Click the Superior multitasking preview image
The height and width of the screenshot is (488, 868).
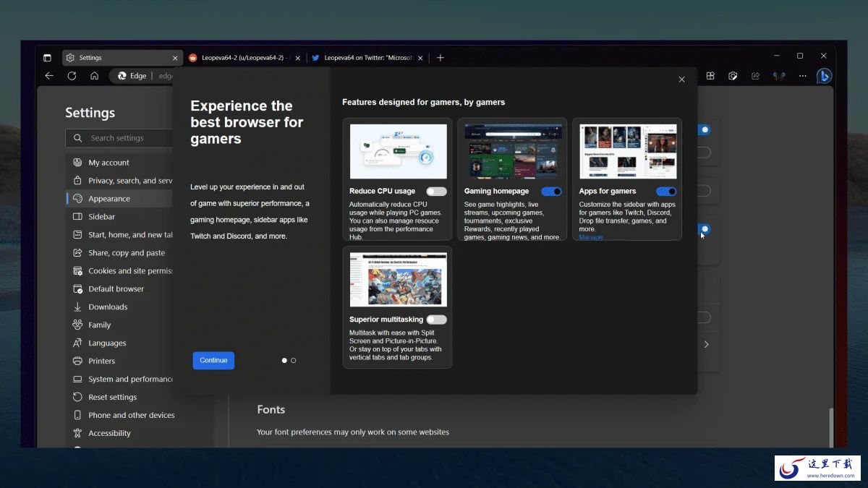pos(398,280)
